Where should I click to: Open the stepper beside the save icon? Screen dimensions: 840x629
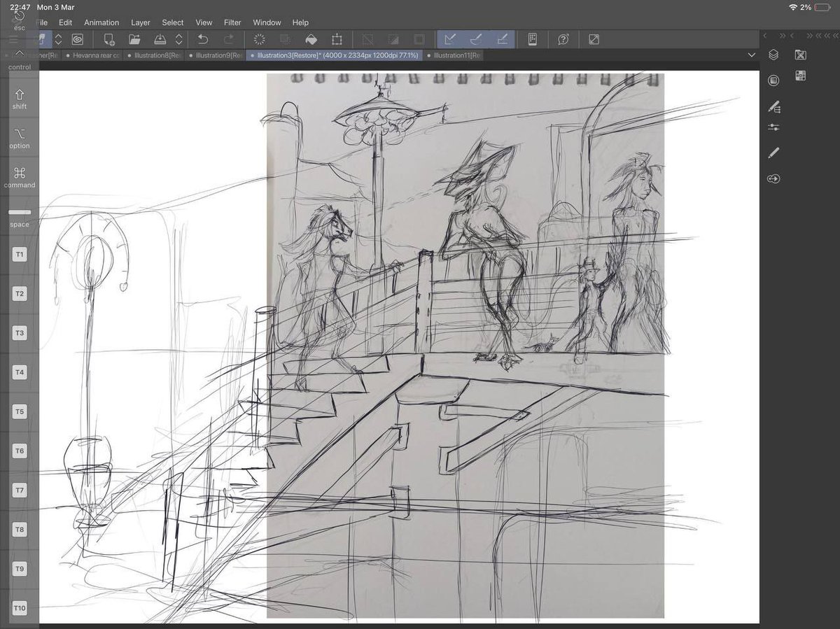(179, 39)
